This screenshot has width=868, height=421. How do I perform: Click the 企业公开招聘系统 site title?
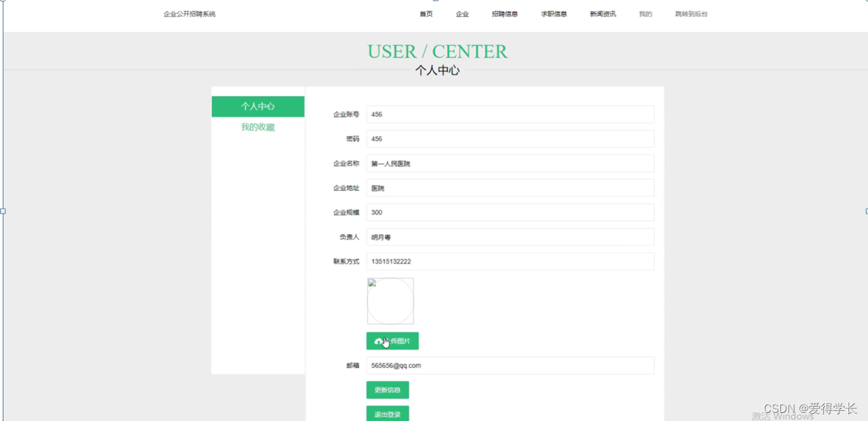point(190,14)
